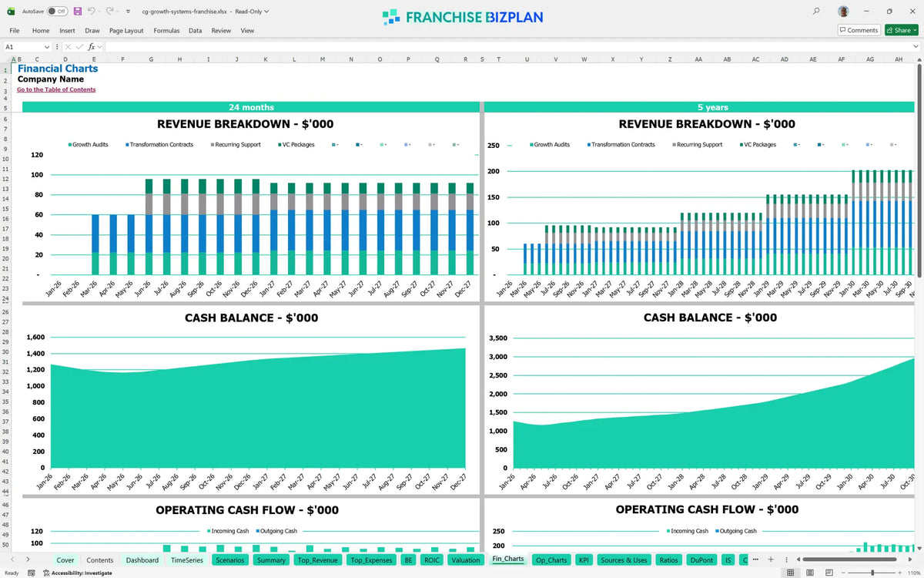Select the Financial Charts title cell

point(58,69)
